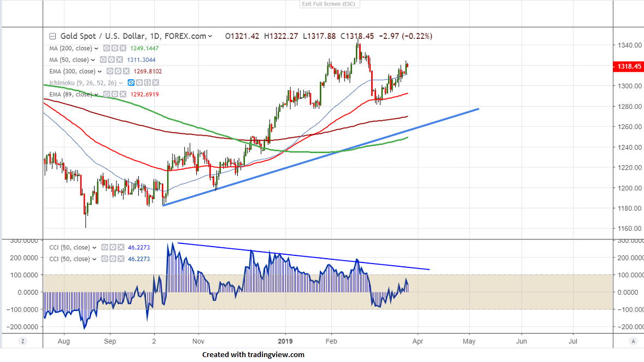Show the hidden Ichimoku indicator
644x362 pixels.
[x=131, y=83]
